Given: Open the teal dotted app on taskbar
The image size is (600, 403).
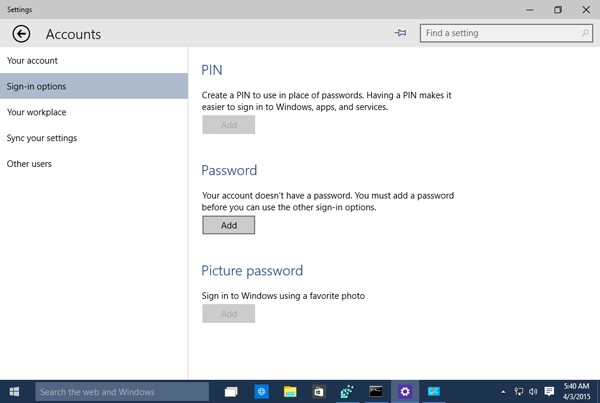Looking at the screenshot, I should pyautogui.click(x=347, y=392).
